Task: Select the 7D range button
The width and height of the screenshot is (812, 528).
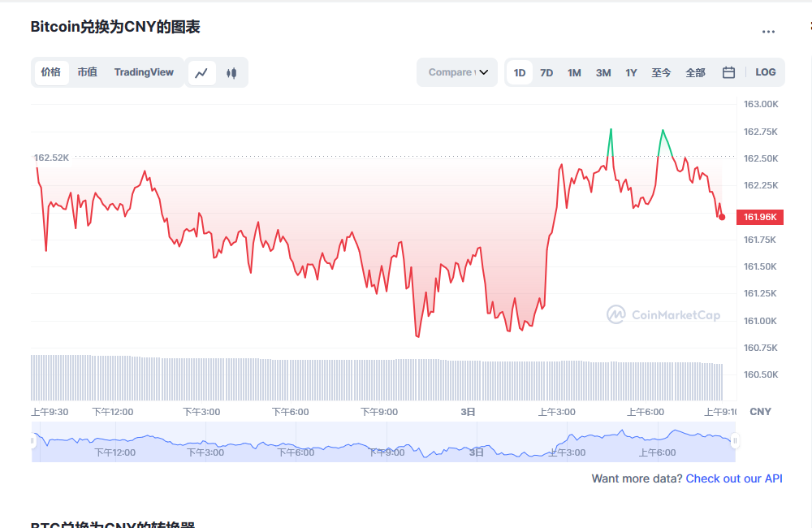Action: (546, 72)
